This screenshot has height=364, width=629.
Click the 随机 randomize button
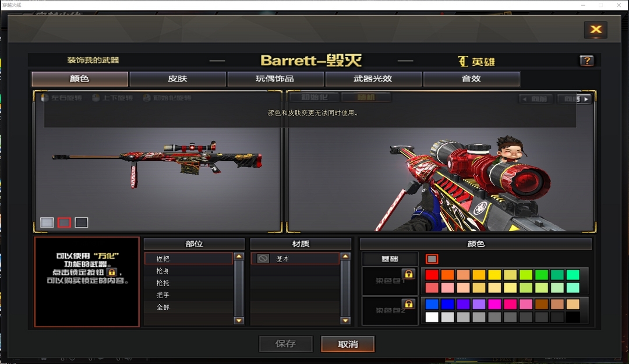(366, 97)
